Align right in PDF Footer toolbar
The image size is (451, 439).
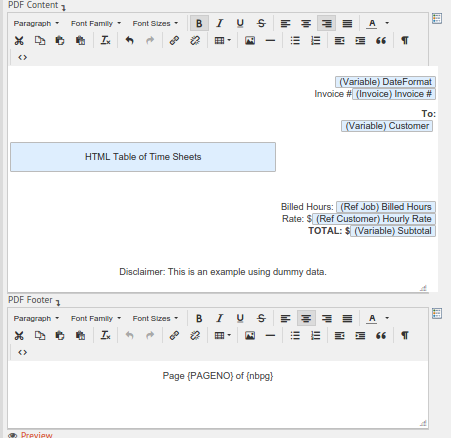click(326, 318)
